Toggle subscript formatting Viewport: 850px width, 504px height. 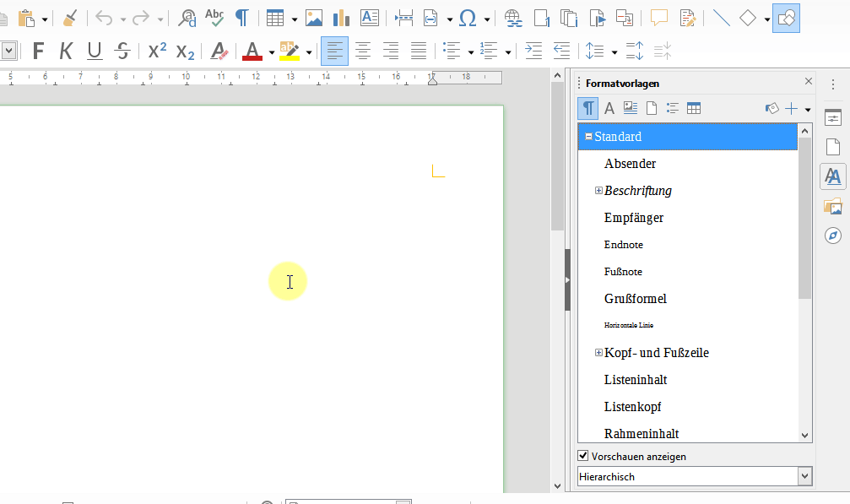point(185,52)
